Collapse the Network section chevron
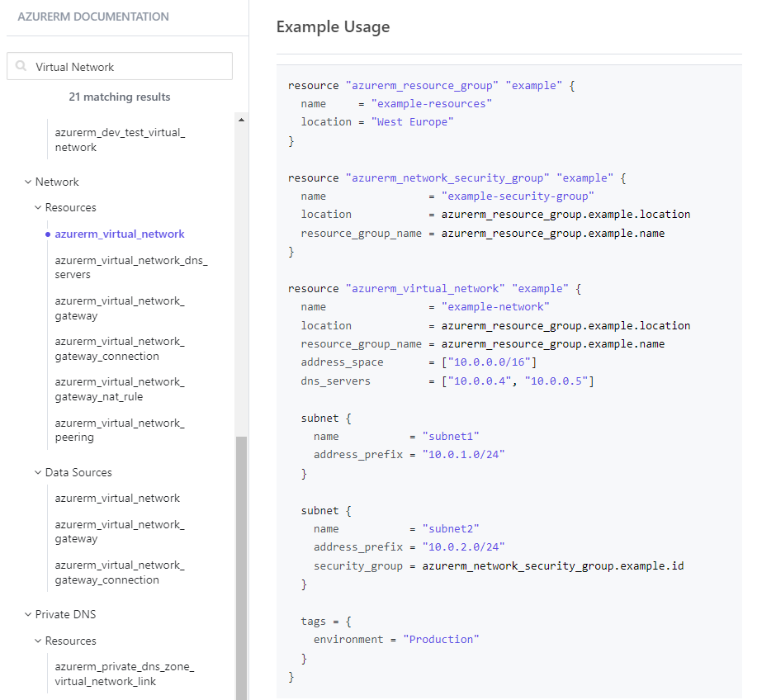 point(28,182)
